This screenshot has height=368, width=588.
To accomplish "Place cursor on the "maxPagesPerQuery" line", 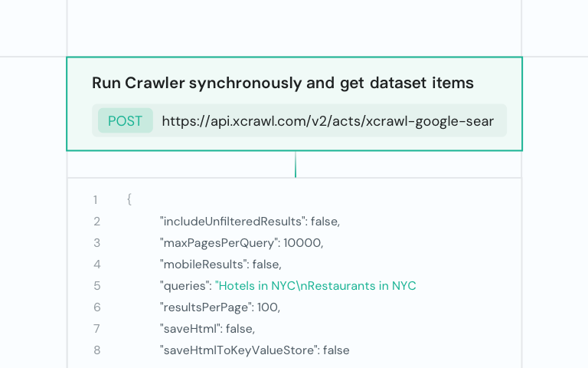I will 241,243.
